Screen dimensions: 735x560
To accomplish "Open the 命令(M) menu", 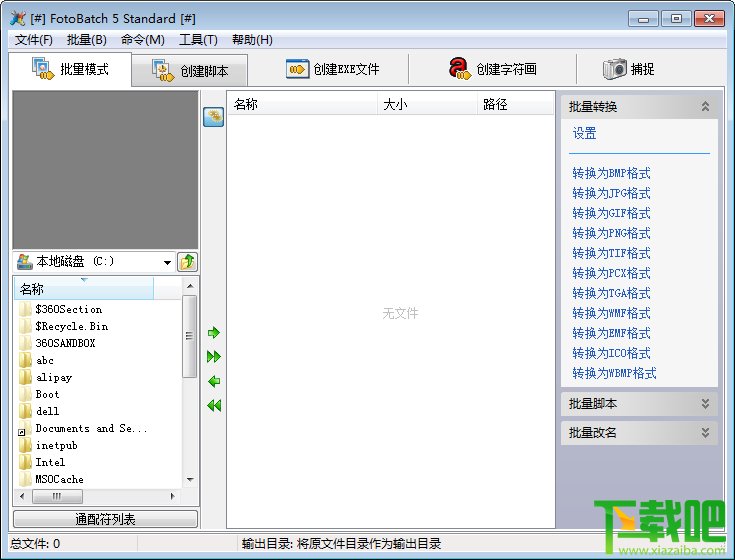I will point(142,40).
